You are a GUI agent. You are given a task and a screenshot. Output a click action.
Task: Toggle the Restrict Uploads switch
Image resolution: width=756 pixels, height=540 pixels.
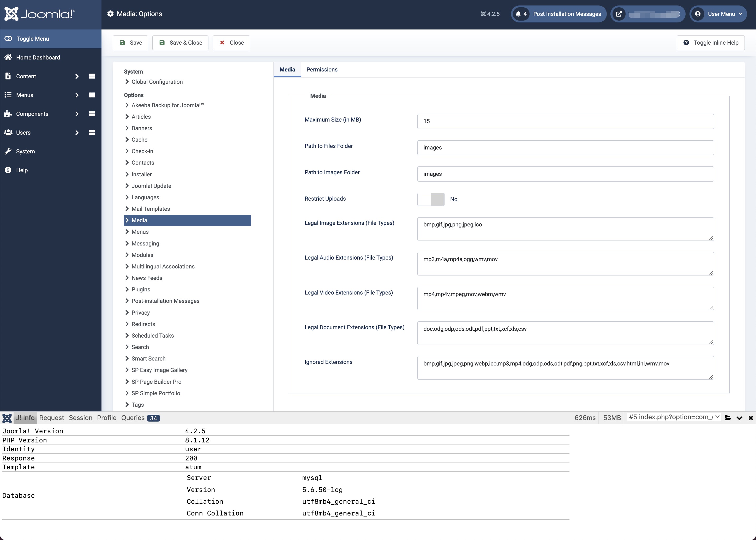coord(431,199)
